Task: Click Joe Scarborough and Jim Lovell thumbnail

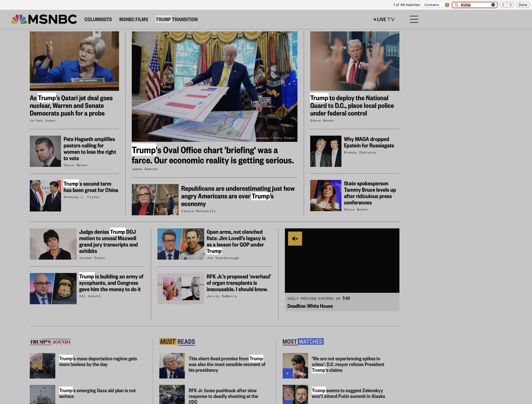Action: click(181, 244)
